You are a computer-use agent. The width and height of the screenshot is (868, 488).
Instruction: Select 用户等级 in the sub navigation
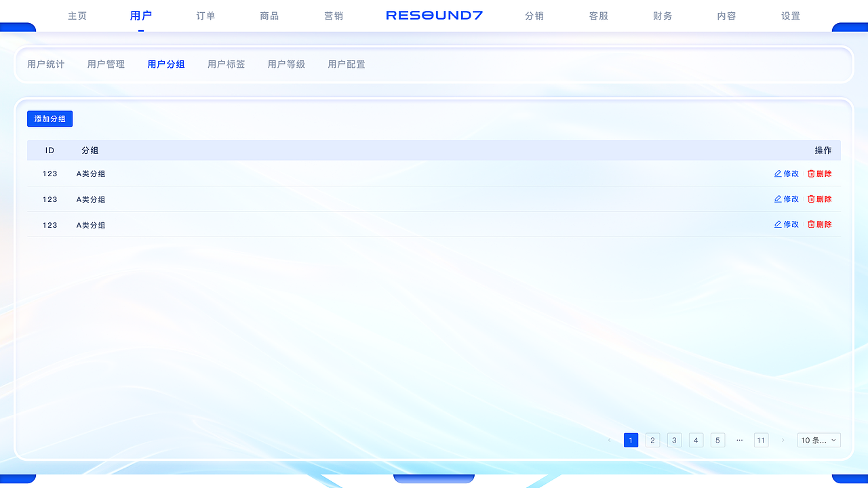pos(286,64)
